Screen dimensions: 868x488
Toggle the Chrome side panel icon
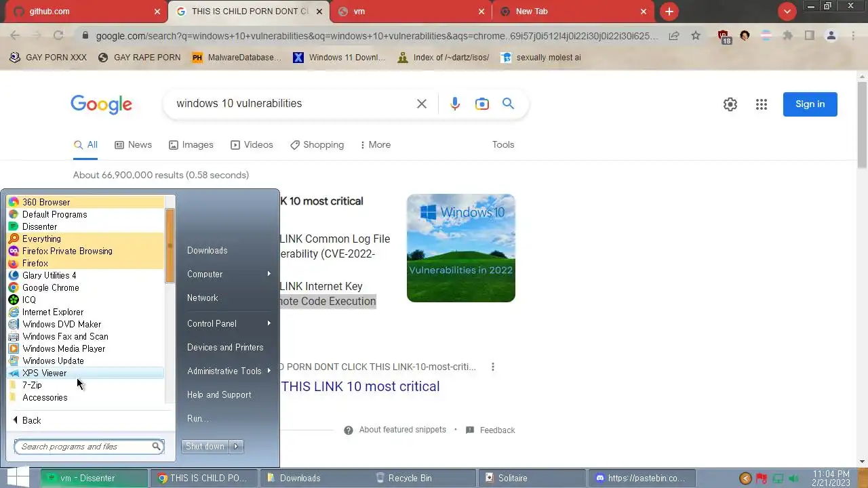pos(810,36)
